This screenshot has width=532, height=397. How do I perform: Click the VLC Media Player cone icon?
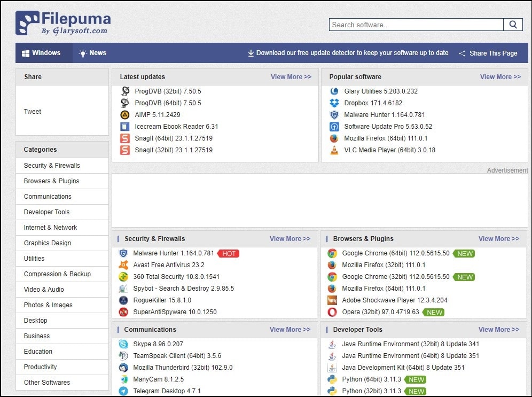click(x=334, y=150)
